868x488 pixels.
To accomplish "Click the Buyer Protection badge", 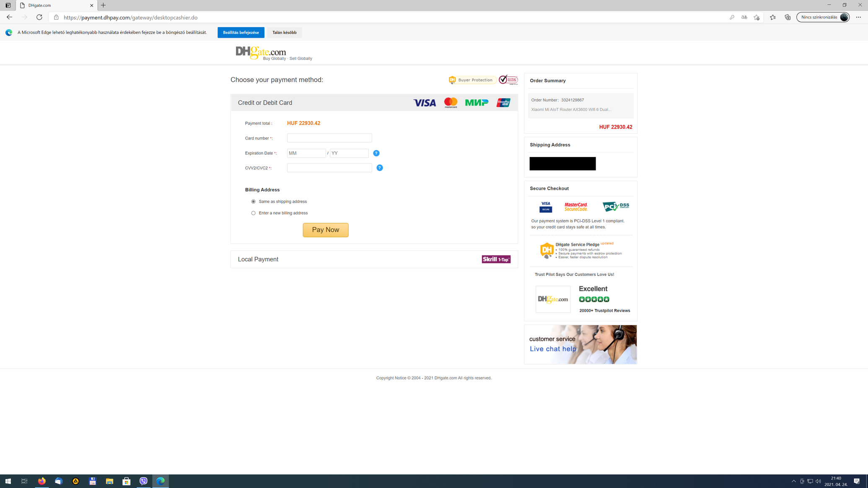I will point(472,80).
